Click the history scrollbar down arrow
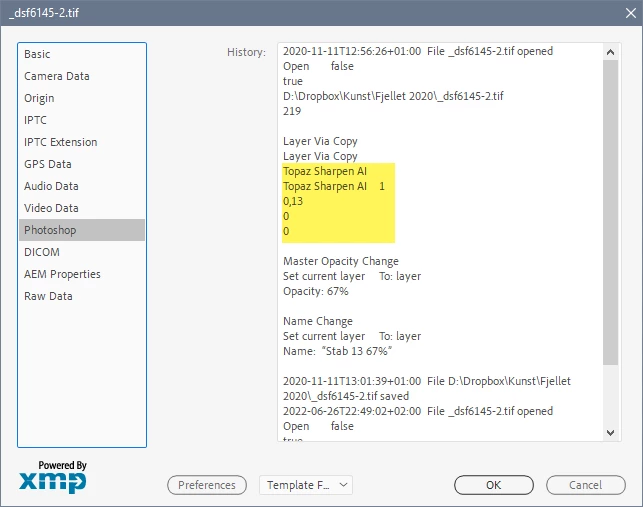 (x=610, y=433)
